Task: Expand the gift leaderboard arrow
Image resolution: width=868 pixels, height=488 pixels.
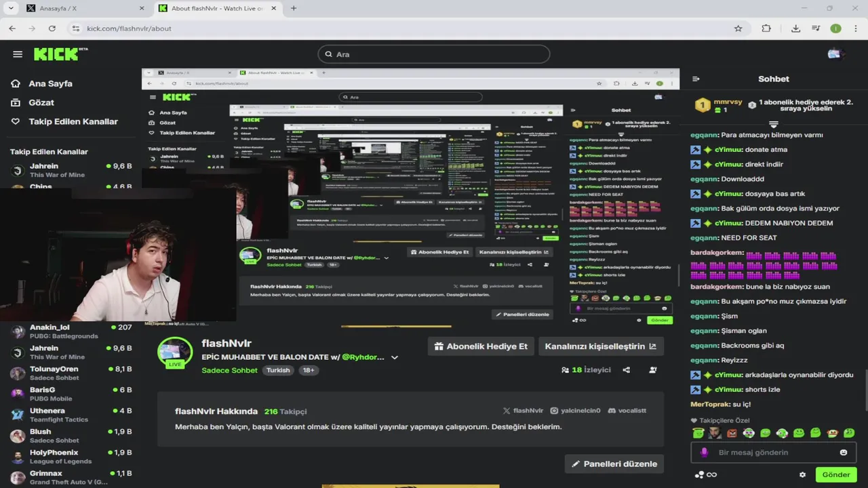Action: (x=773, y=125)
